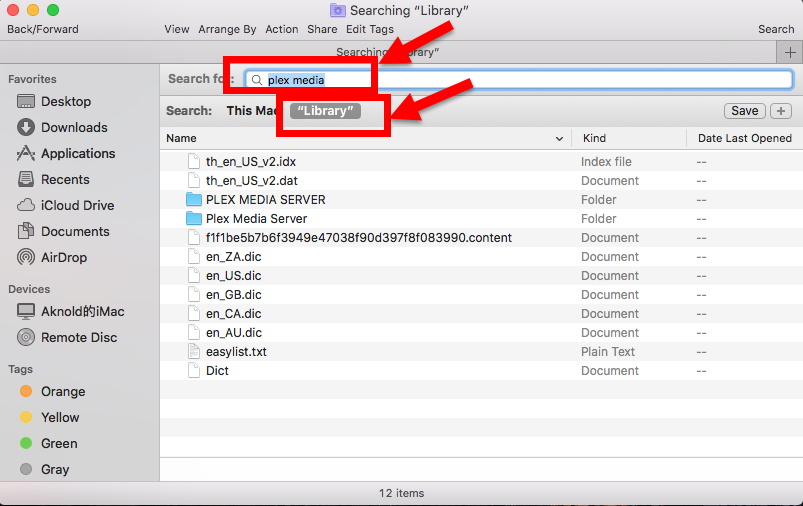Click the plex media search field

520,80
